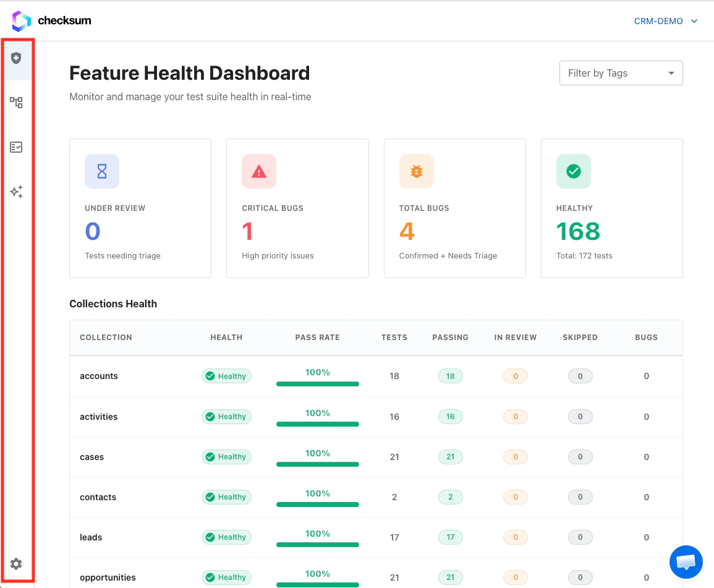Sort by BUGS column header
This screenshot has height=588, width=714.
click(647, 338)
